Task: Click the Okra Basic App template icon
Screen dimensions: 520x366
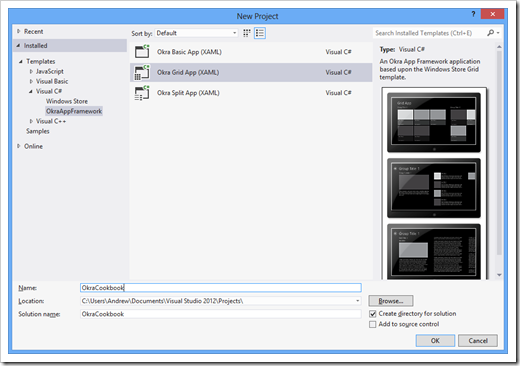Action: (142, 52)
